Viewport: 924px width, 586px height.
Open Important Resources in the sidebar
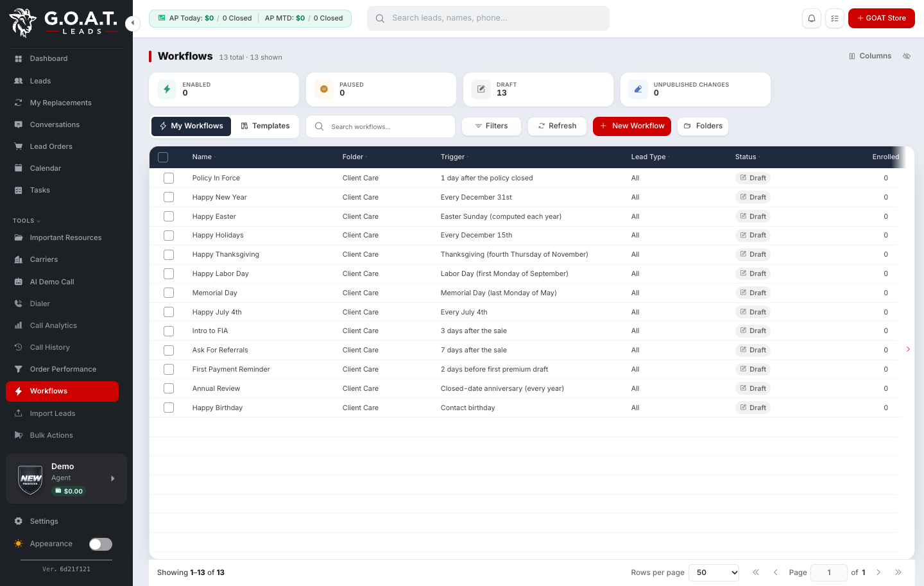point(62,237)
